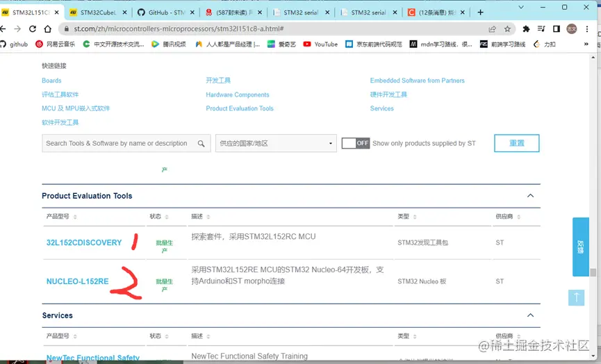View site security lock icon
601x364 pixels.
[x=67, y=28]
